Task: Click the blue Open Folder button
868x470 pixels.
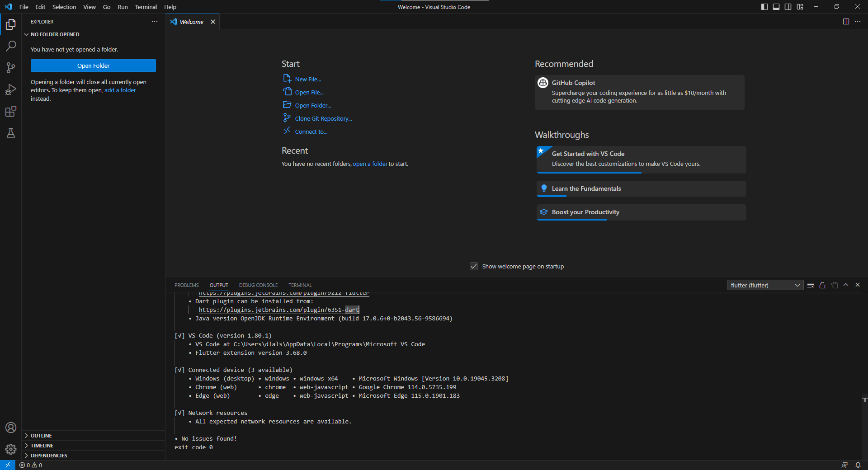Action: (x=93, y=66)
